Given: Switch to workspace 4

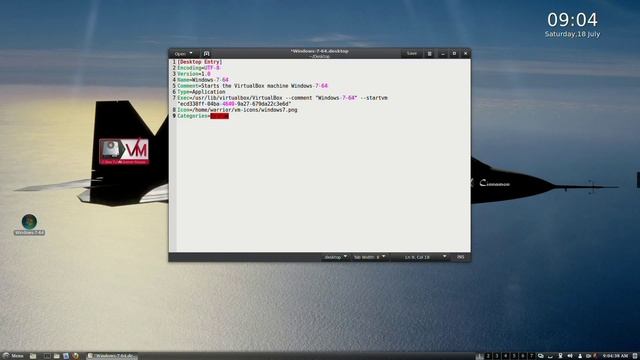Looking at the screenshot, I should pos(505,356).
